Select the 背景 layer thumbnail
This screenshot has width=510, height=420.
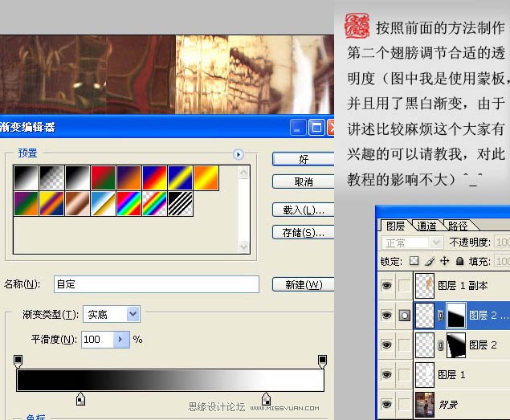coord(425,405)
